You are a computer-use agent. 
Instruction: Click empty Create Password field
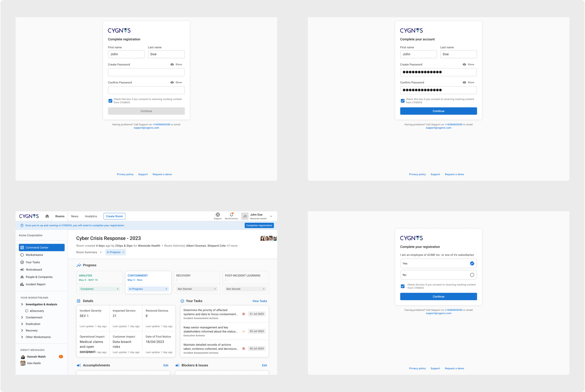point(146,72)
